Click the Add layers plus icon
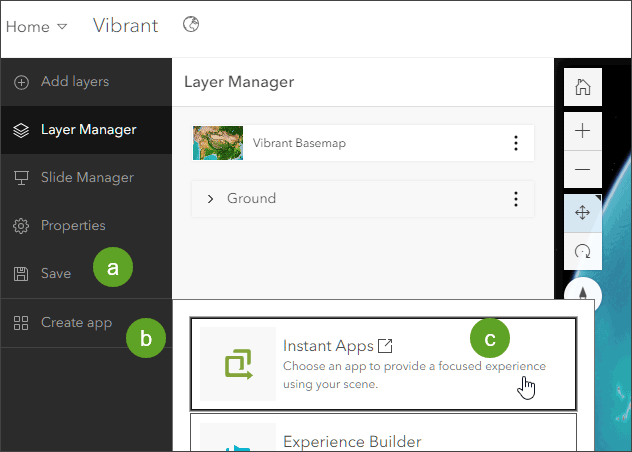632x452 pixels. [x=21, y=82]
